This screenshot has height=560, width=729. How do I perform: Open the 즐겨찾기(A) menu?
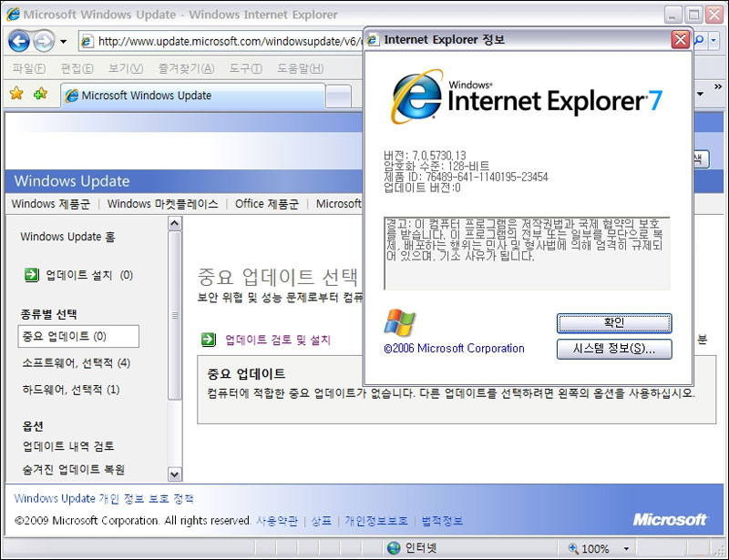186,68
